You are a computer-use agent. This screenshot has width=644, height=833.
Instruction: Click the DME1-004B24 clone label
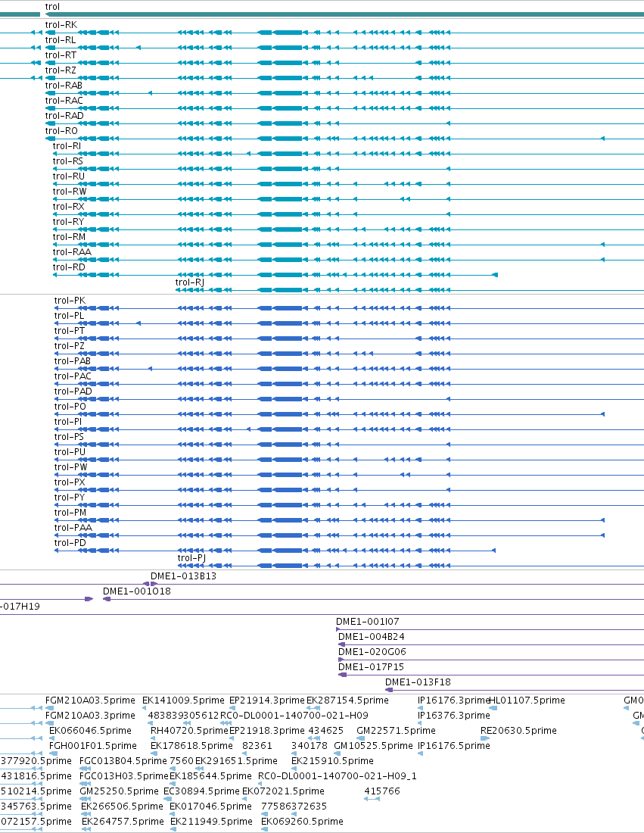(371, 637)
